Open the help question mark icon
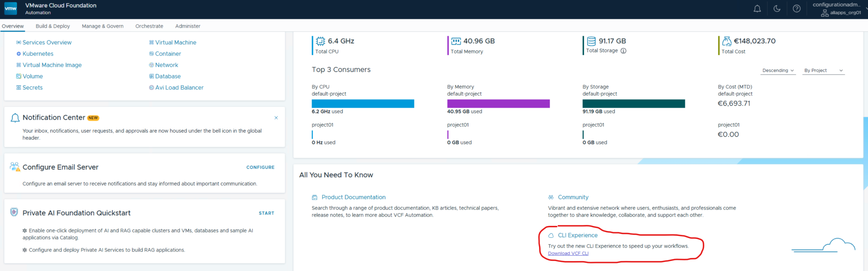 [x=796, y=9]
